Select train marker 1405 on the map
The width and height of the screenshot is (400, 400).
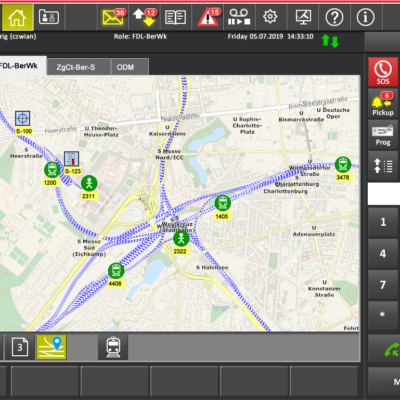222,203
